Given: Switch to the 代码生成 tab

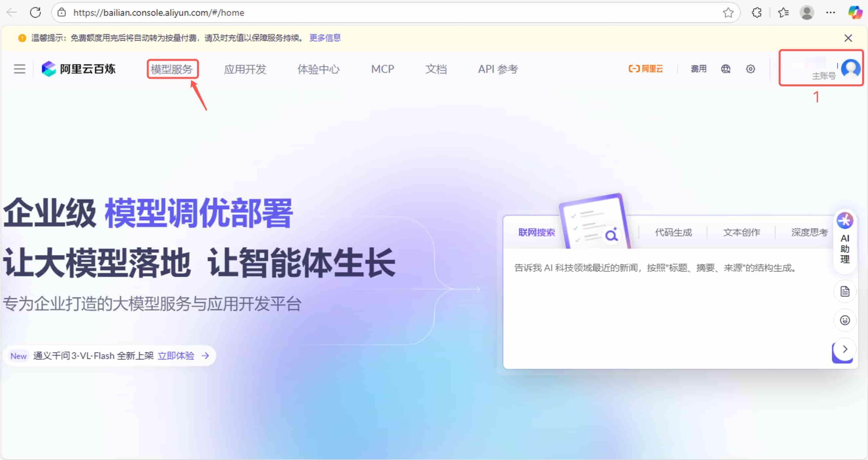Looking at the screenshot, I should tap(673, 232).
